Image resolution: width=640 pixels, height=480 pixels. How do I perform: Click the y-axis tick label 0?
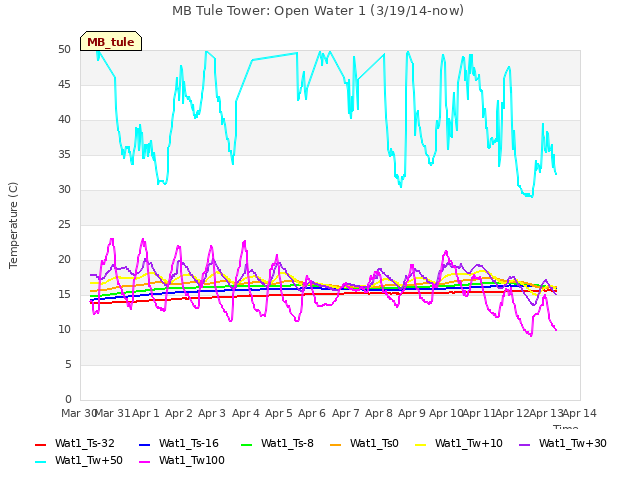click(x=68, y=399)
